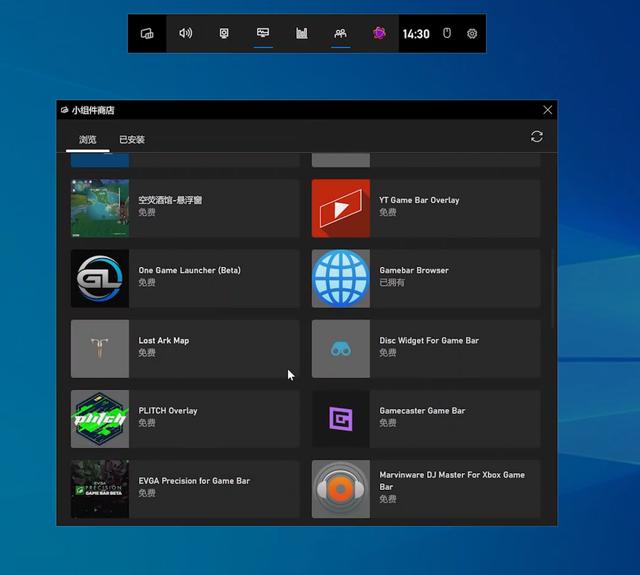This screenshot has width=640, height=575.
Task: Select Disc Widget For Game Bar
Action: [x=426, y=348]
